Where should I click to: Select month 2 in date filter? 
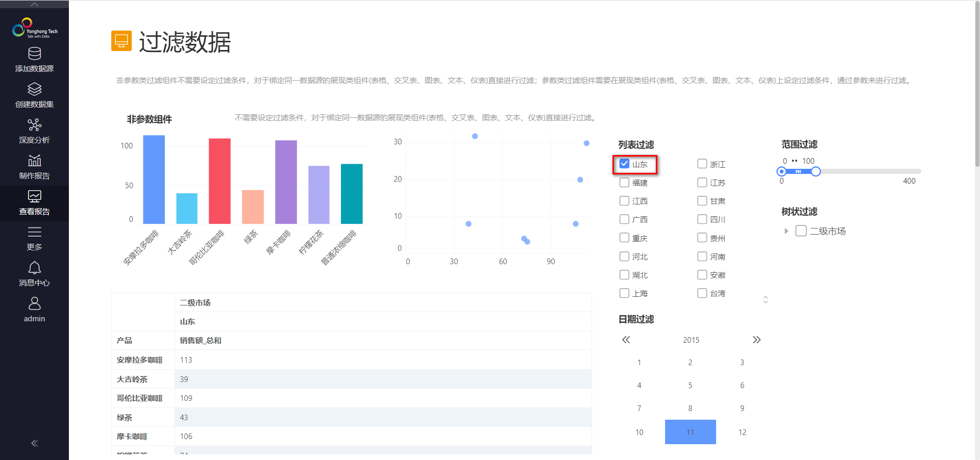pos(690,362)
